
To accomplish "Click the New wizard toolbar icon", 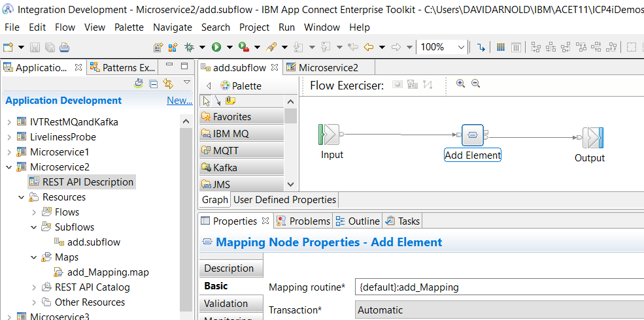I will pyautogui.click(x=8, y=47).
